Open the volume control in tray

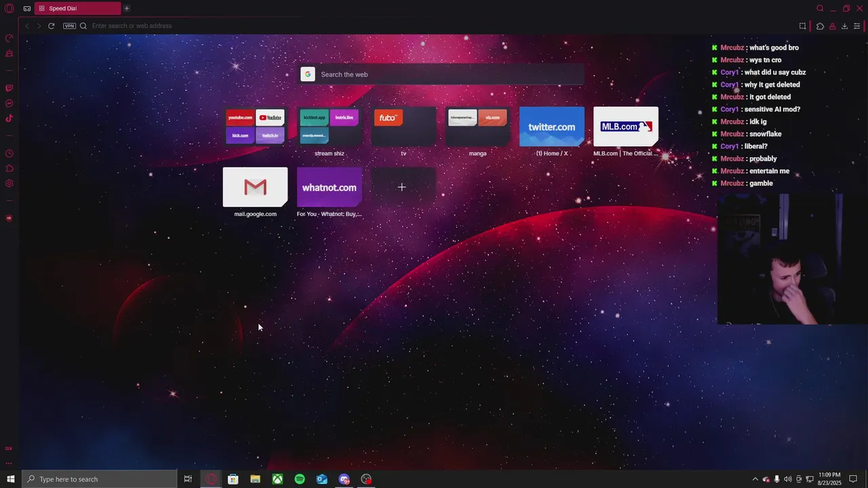point(787,479)
